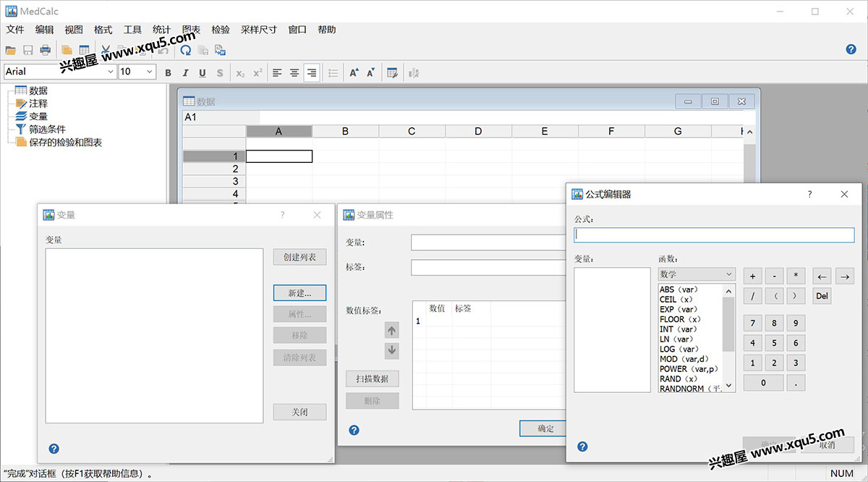Select 数据 in the left tree
Image resolution: width=868 pixels, height=482 pixels.
(x=38, y=90)
